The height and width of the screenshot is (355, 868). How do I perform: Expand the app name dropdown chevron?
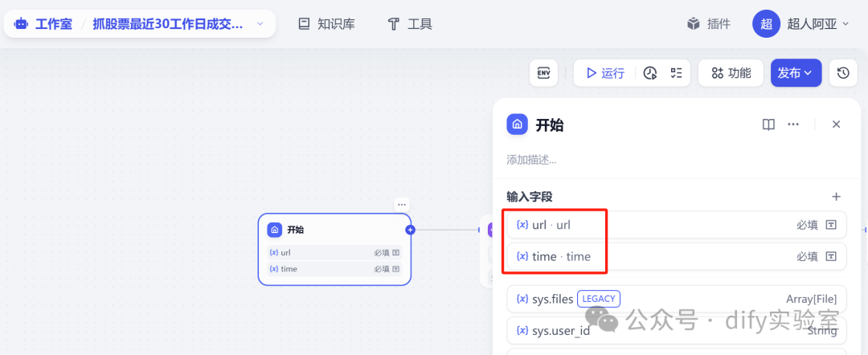(260, 24)
